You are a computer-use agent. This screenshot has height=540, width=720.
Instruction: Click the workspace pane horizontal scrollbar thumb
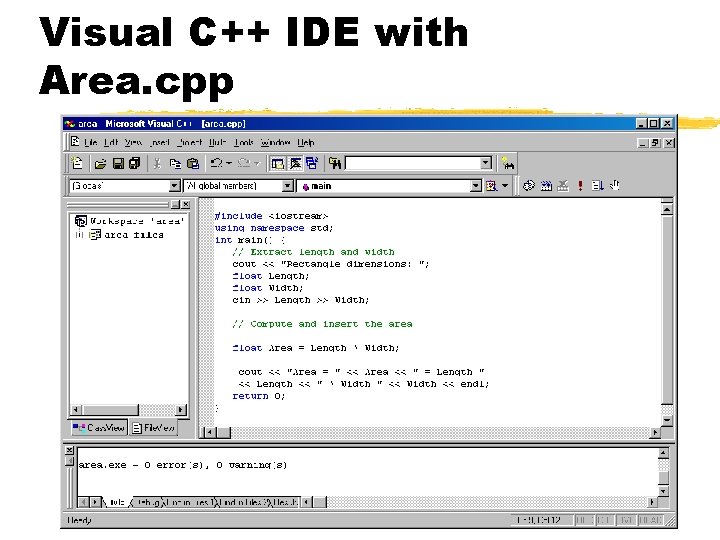pos(111,409)
